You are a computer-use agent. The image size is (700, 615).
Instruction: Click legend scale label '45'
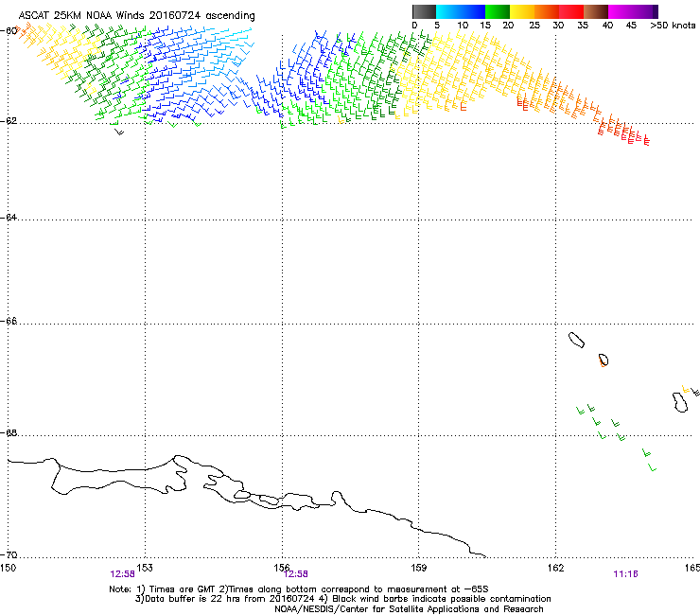click(x=631, y=26)
